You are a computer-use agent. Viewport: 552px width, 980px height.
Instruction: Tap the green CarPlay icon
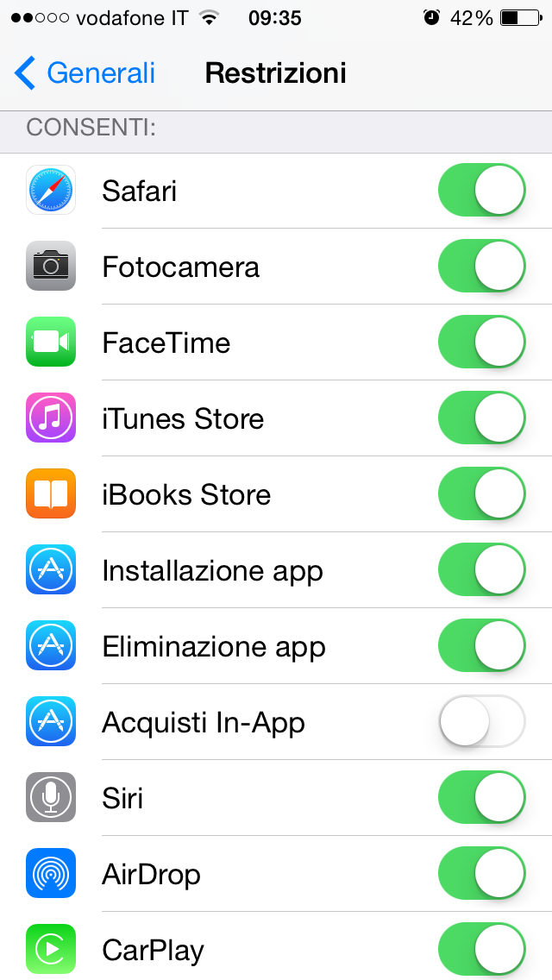[51, 950]
